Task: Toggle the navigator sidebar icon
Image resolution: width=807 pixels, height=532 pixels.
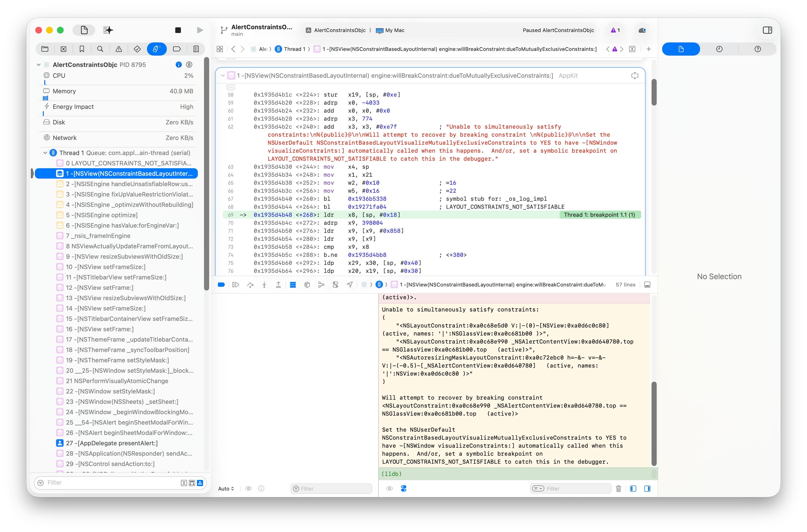Action: click(x=84, y=30)
